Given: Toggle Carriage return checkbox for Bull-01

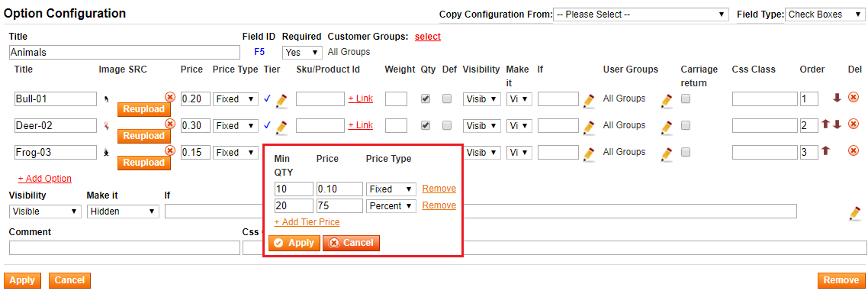Looking at the screenshot, I should click(685, 99).
